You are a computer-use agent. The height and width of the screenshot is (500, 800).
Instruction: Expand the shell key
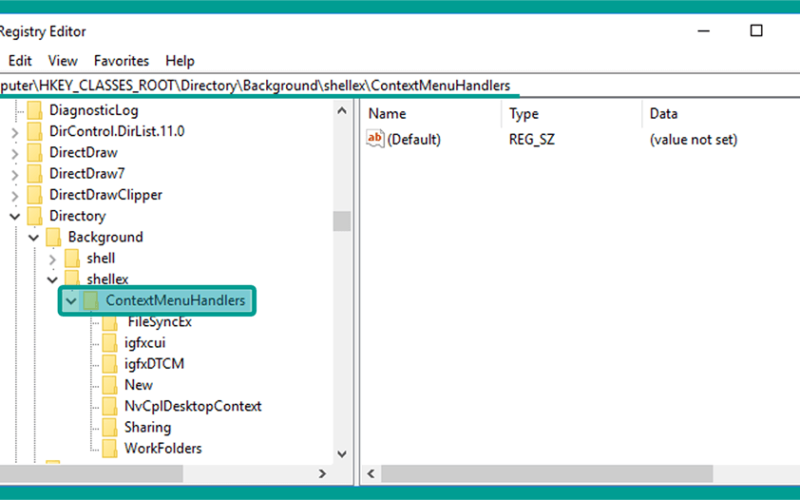[53, 259]
